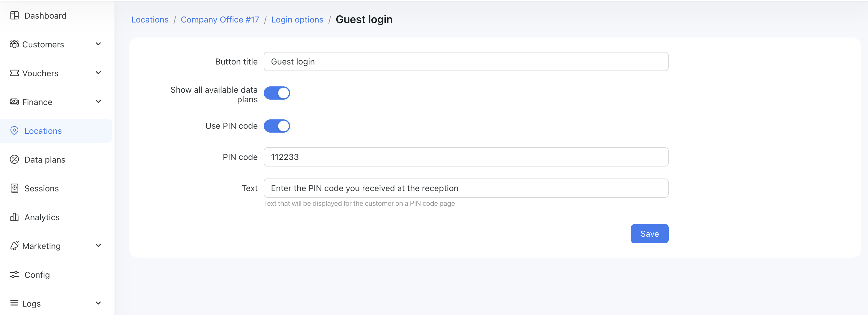This screenshot has height=315, width=868.
Task: Click the Sessions icon in sidebar
Action: coord(14,188)
